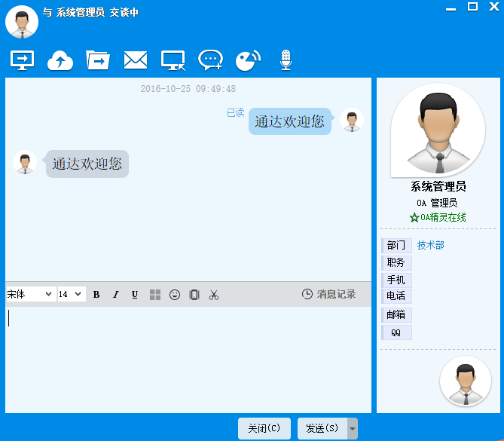Start remote control with monitor-cursor icon

173,60
